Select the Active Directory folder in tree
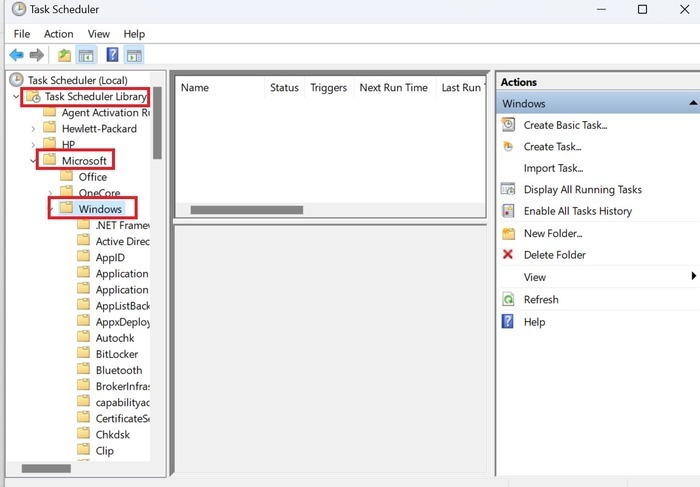Image resolution: width=700 pixels, height=487 pixels. (122, 241)
